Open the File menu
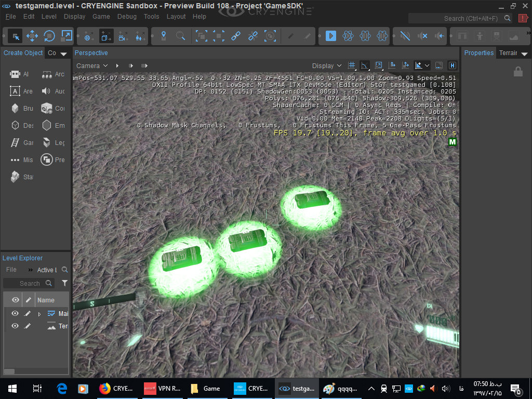Image resolution: width=532 pixels, height=399 pixels. [x=10, y=17]
